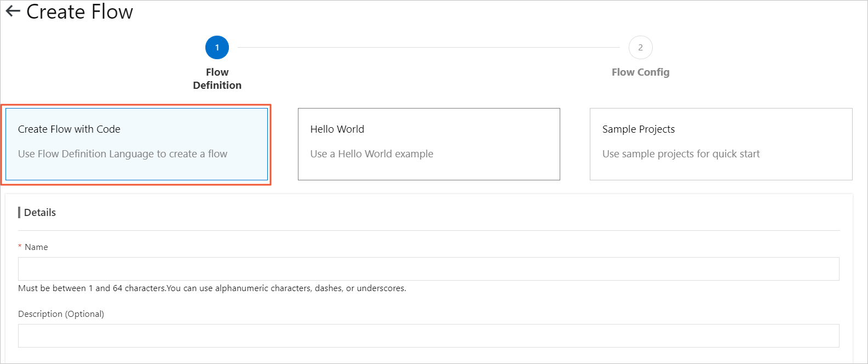Image resolution: width=868 pixels, height=364 pixels.
Task: Pick the Sample Projects card
Action: tap(721, 144)
